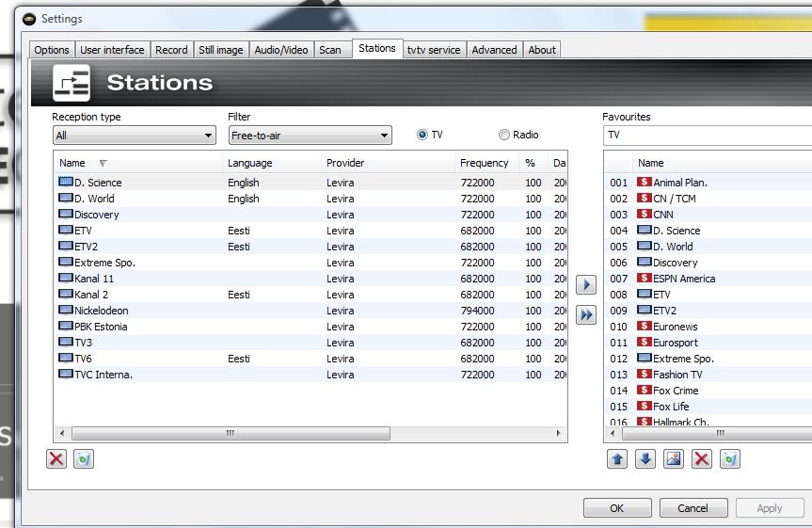Click the picture icon under Favourites list
This screenshot has width=812, height=528.
tap(674, 458)
